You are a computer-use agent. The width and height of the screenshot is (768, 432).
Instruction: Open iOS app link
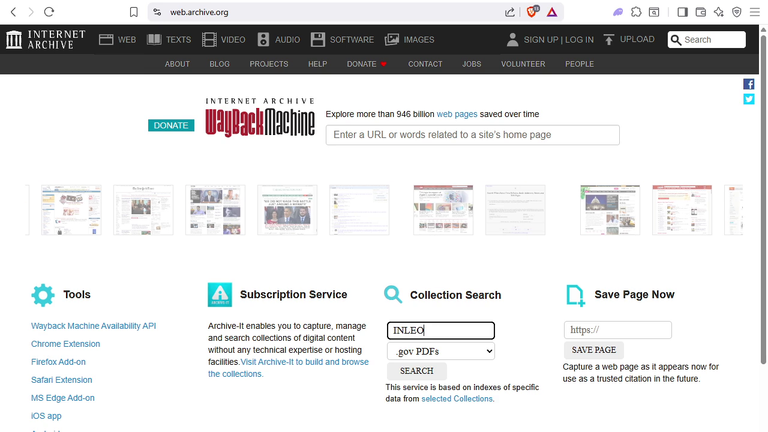click(46, 416)
